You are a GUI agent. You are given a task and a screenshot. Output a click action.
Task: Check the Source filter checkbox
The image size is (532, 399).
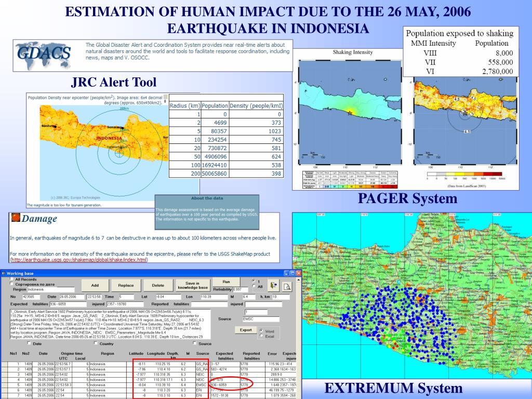pos(195,343)
